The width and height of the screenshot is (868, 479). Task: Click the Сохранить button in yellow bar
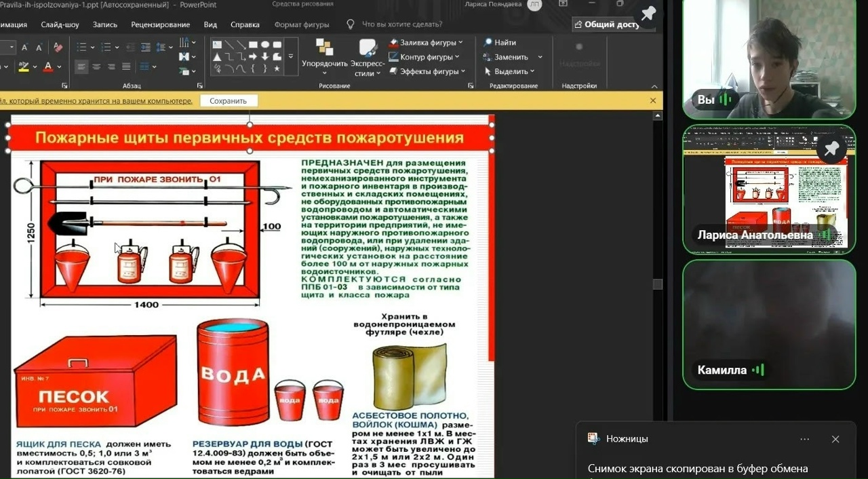pos(228,100)
